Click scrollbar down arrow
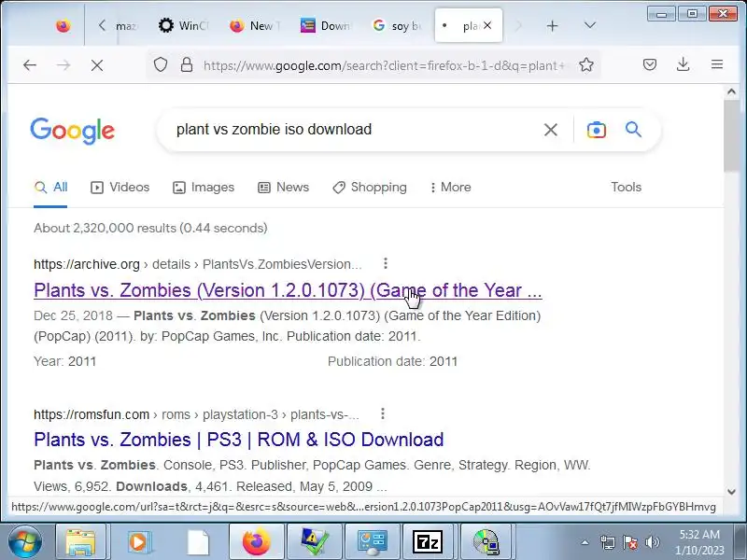The height and width of the screenshot is (560, 747). (731, 492)
